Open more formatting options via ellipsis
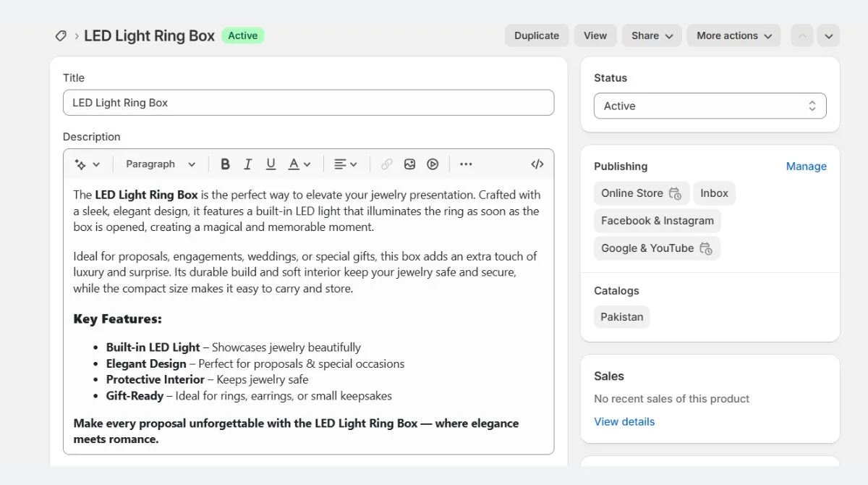The width and height of the screenshot is (868, 485). pyautogui.click(x=466, y=164)
